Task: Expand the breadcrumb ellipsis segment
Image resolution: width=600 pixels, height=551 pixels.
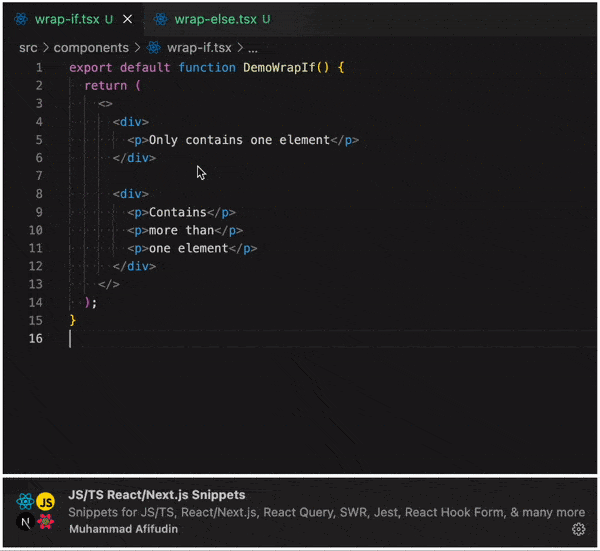Action: pyautogui.click(x=253, y=49)
